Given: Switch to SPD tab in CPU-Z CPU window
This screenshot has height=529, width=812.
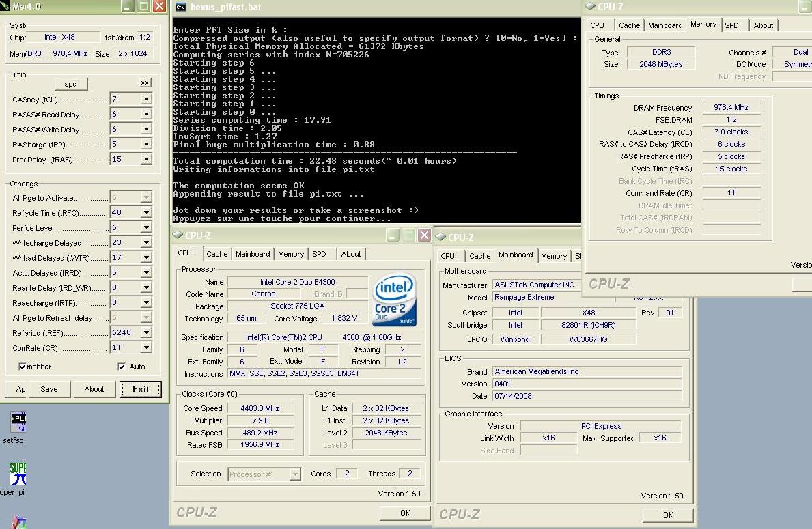Looking at the screenshot, I should [319, 254].
